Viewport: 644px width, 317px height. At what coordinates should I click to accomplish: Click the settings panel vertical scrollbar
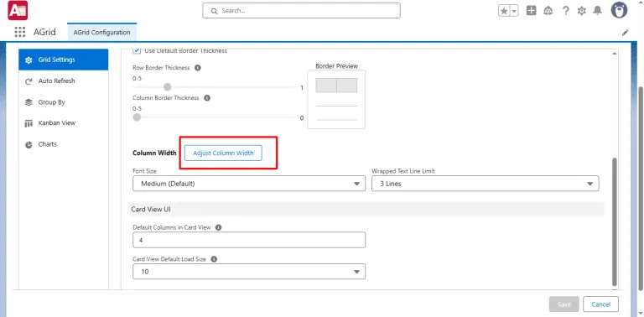[x=615, y=221]
